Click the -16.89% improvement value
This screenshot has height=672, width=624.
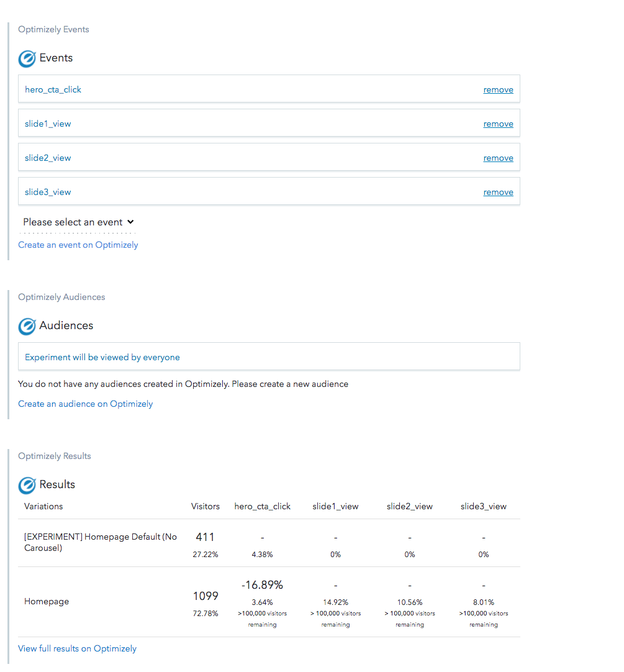pyautogui.click(x=262, y=585)
